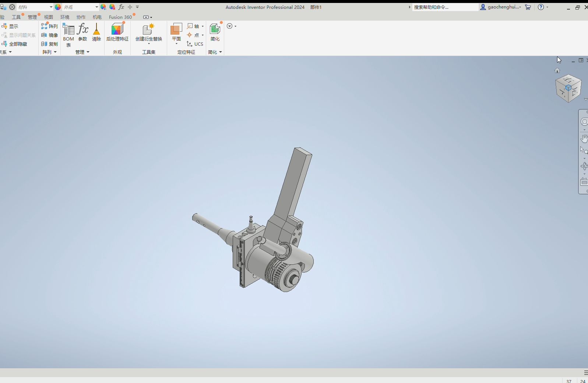Screen dimensions: 588x383
Task: Select the Plane (平面) work feature tool
Action: [176, 32]
